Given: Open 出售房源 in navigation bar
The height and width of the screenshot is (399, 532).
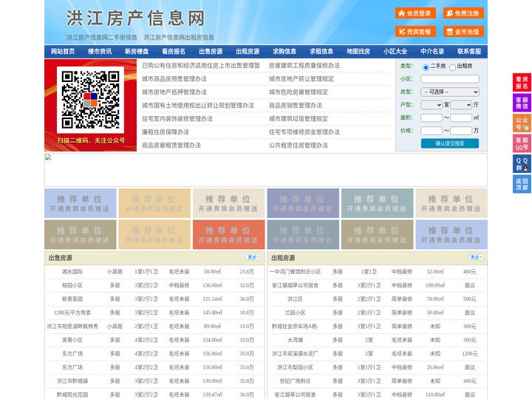Looking at the screenshot, I should [x=211, y=52].
